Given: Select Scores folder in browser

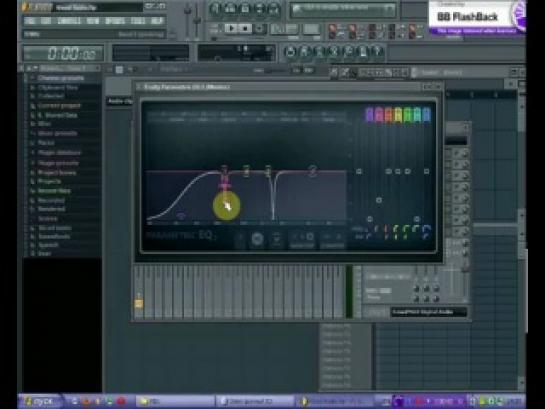Looking at the screenshot, I should point(48,219).
